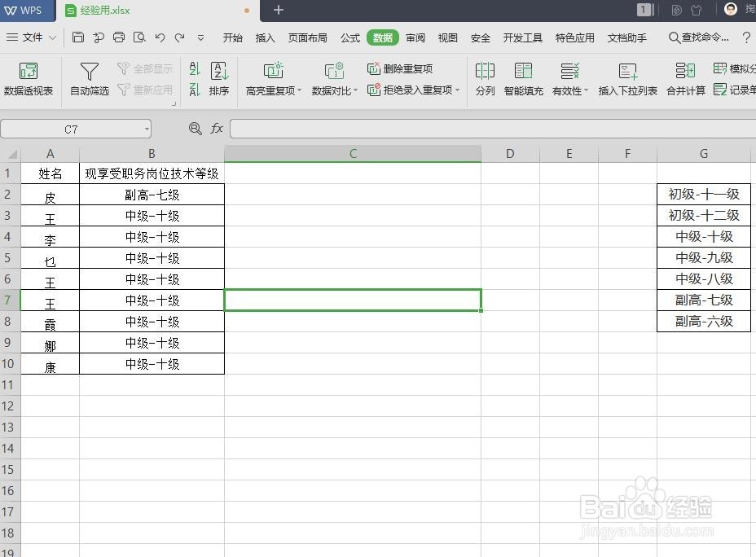Click the 有效性 data validation icon

tap(569, 71)
